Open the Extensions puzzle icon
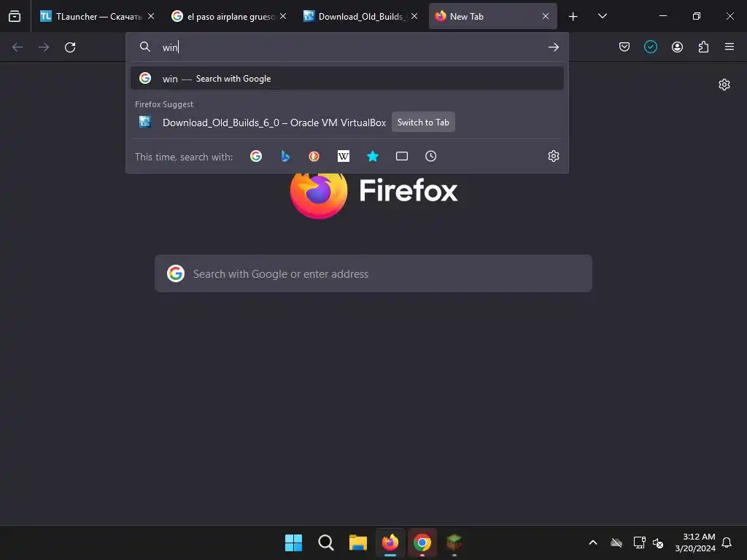The image size is (747, 560). tap(704, 47)
